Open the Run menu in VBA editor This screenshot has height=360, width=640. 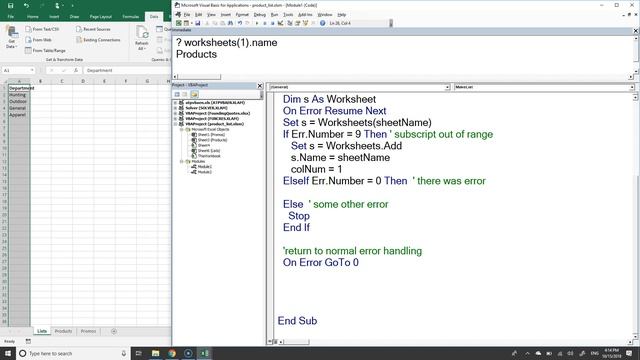pos(274,15)
